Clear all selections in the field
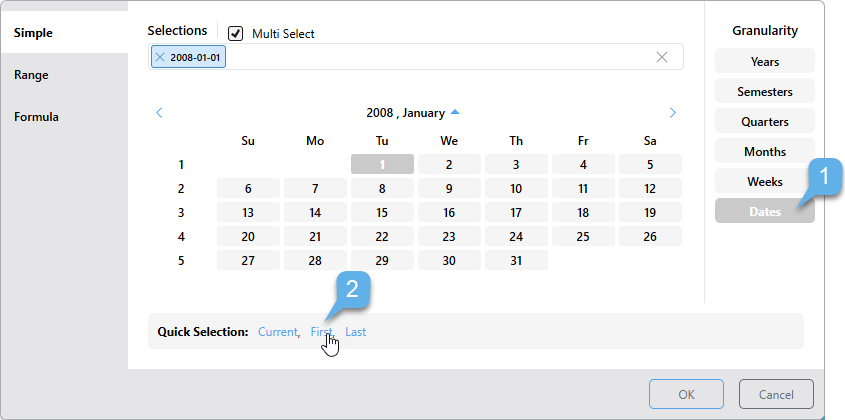This screenshot has width=845, height=420. coord(661,57)
